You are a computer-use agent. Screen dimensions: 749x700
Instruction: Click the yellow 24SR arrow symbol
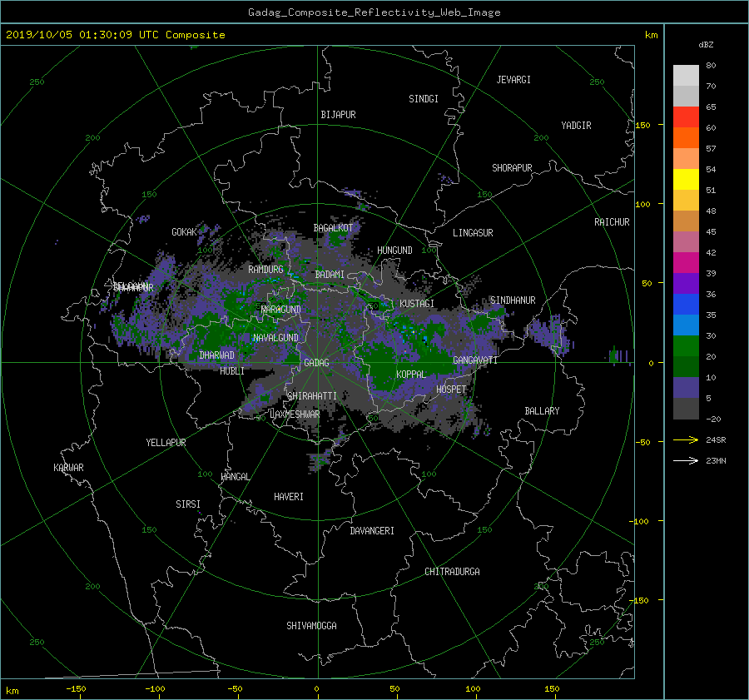point(686,439)
